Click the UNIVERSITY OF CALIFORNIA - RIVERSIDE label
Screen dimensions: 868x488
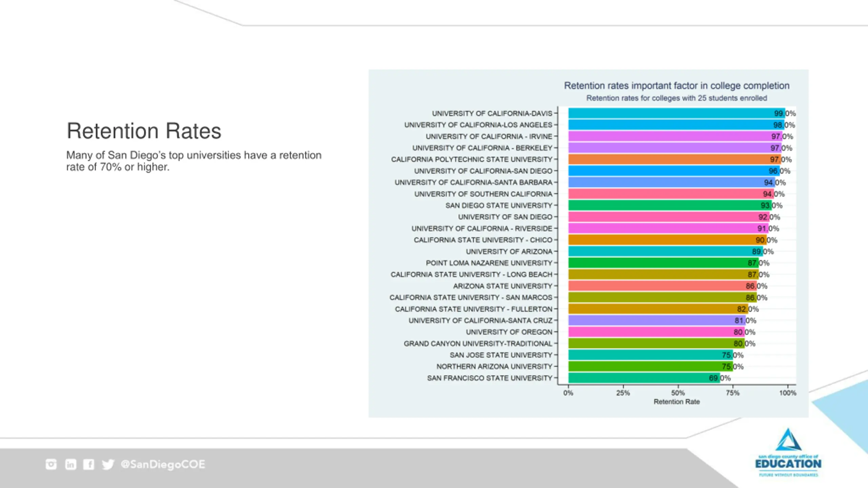(x=482, y=228)
